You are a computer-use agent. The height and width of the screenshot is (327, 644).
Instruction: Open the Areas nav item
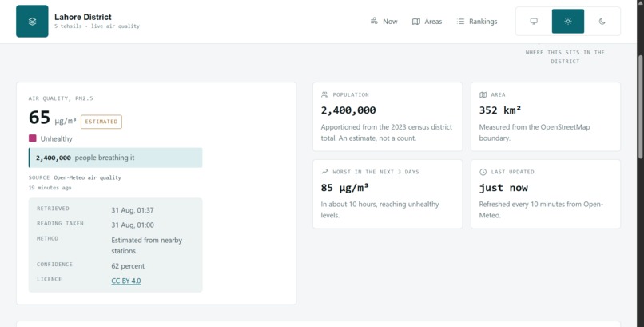pyautogui.click(x=427, y=22)
